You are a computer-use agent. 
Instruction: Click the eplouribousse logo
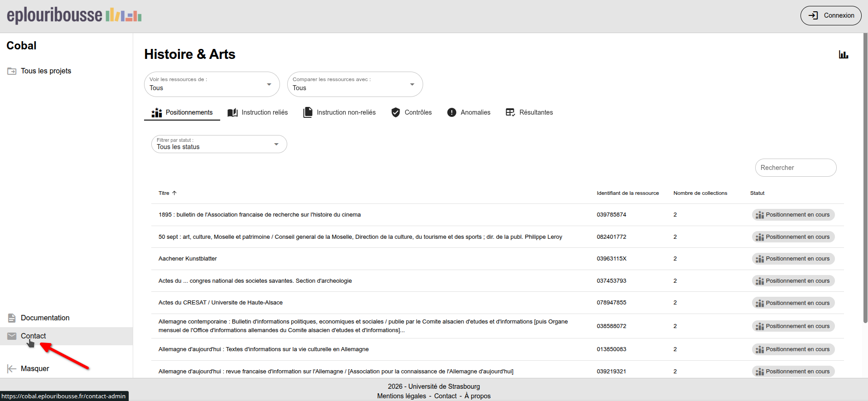74,15
